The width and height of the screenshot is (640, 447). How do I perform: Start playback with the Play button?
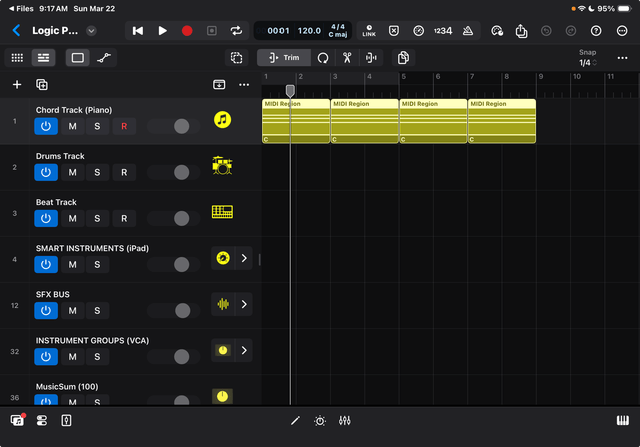(x=162, y=31)
